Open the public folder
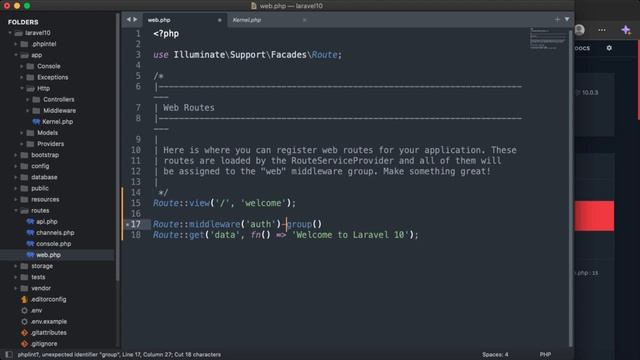The height and width of the screenshot is (360, 640). pos(40,188)
